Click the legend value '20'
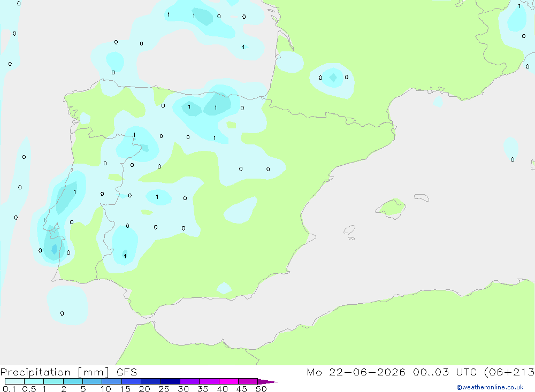 point(144,389)
